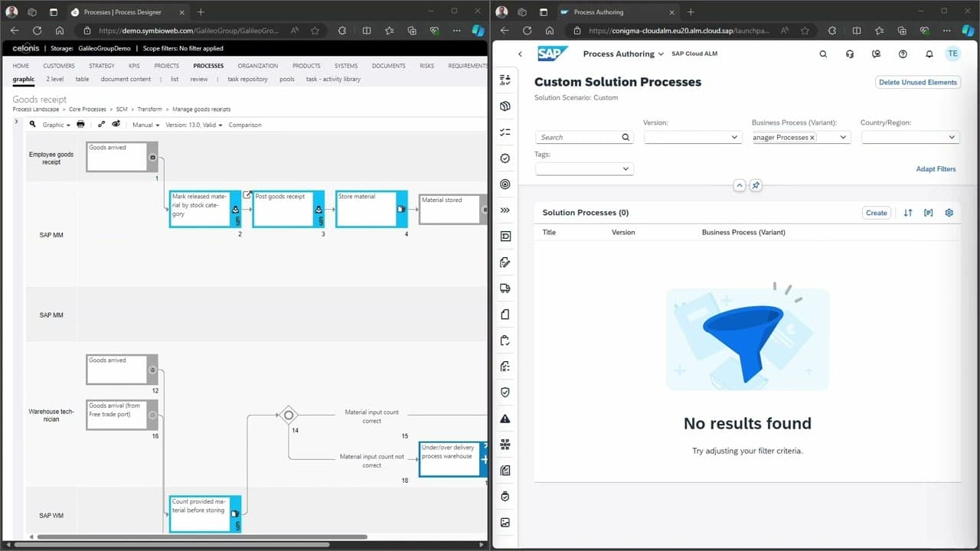Click the truck icon in SAP sidebar
This screenshot has height=551, width=980.
(x=505, y=289)
